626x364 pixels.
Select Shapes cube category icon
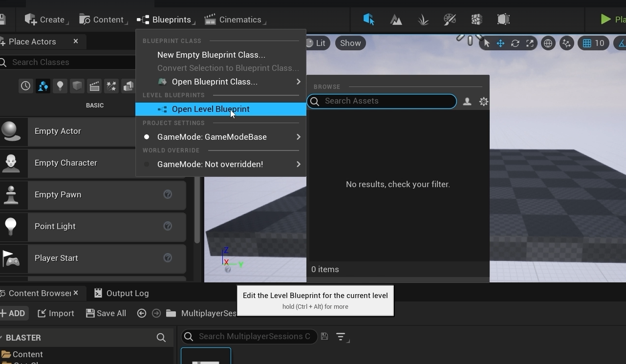77,86
